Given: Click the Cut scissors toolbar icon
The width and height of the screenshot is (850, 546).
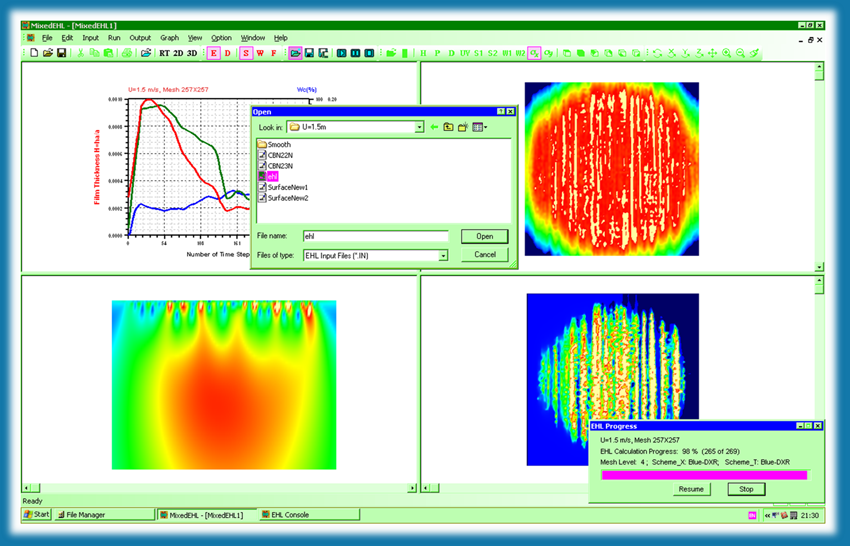Looking at the screenshot, I should 81,53.
